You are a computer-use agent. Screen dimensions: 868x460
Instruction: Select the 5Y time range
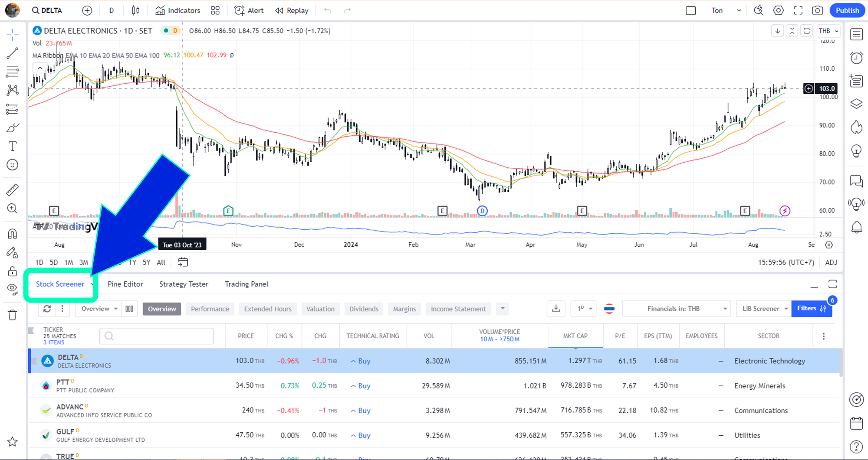click(x=147, y=262)
